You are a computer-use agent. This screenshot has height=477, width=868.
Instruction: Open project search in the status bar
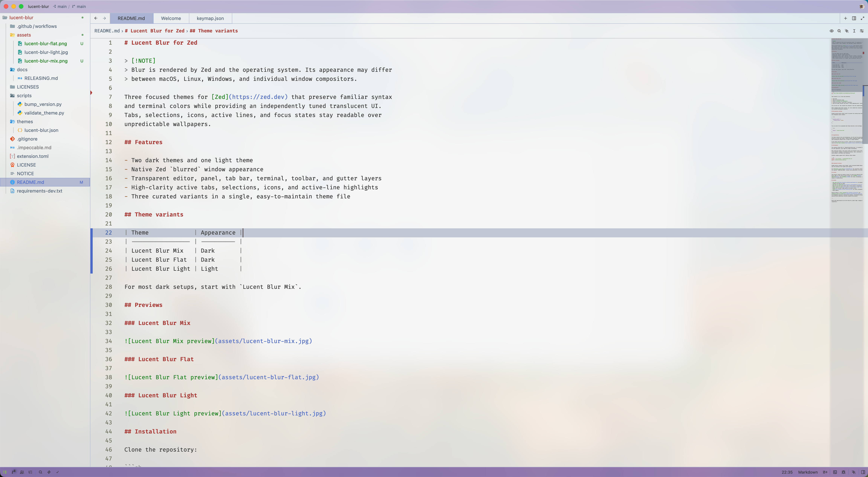(x=40, y=472)
